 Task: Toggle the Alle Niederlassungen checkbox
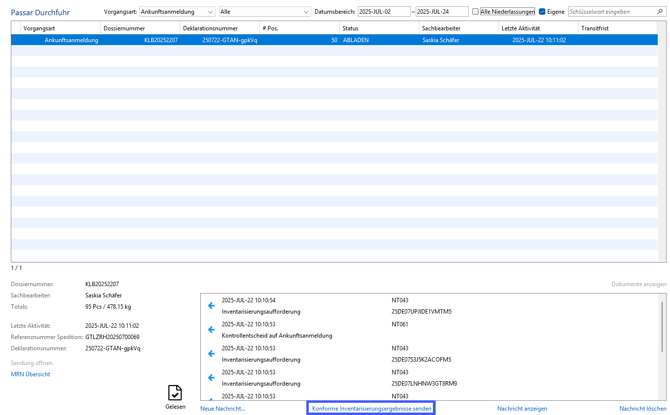coord(475,12)
